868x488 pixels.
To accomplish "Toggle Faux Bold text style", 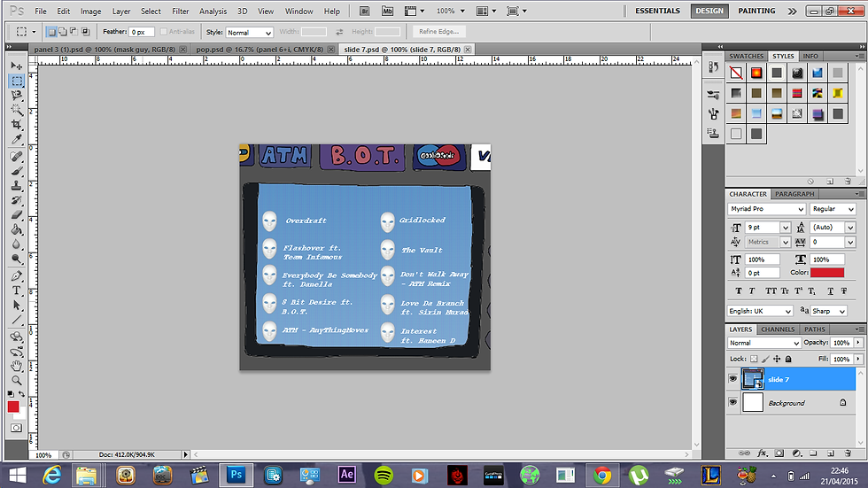I will pos(739,291).
